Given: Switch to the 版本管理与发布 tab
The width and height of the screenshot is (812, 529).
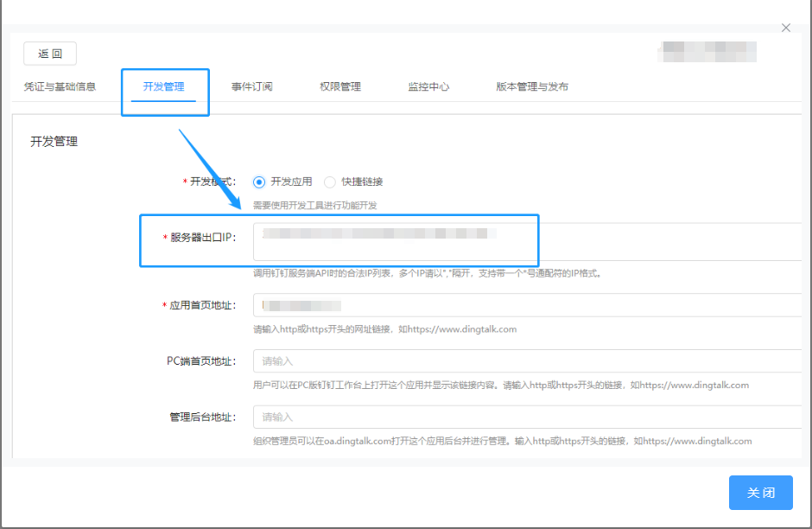Looking at the screenshot, I should [x=532, y=86].
